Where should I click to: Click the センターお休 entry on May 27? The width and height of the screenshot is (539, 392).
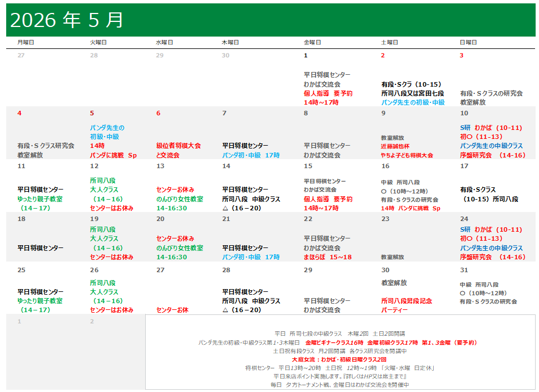click(172, 310)
